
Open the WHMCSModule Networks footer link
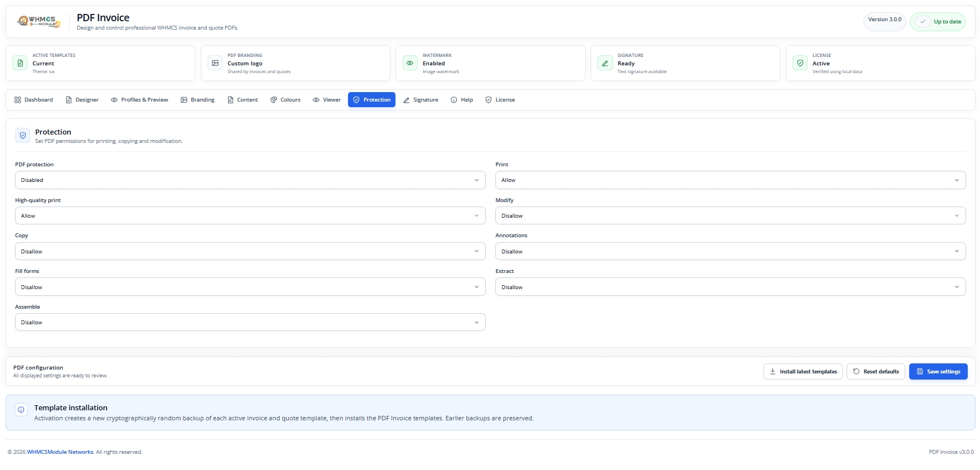[60, 452]
